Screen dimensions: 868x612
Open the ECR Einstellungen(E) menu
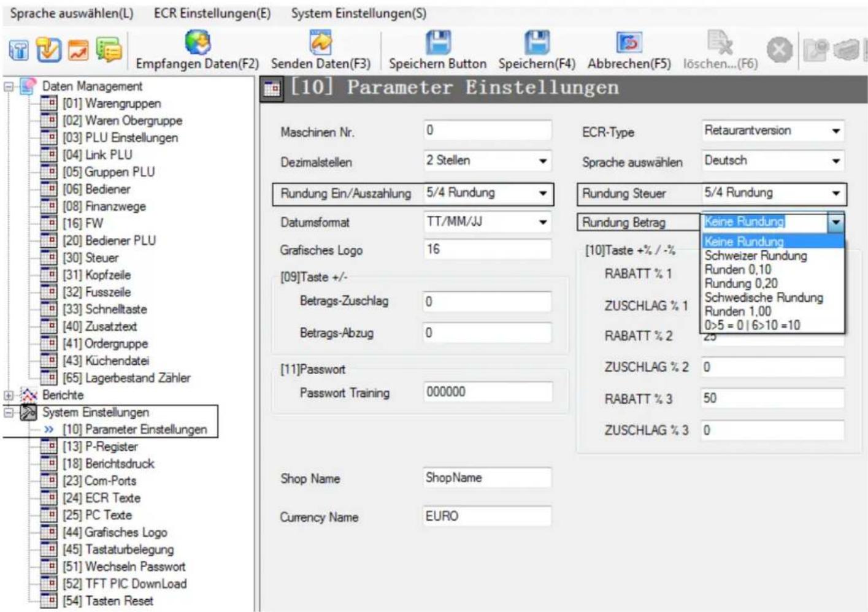pos(212,13)
